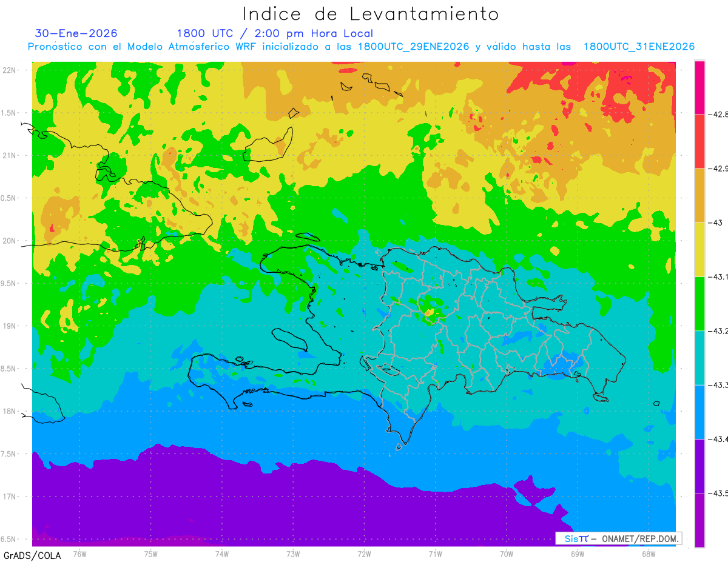Click the legend value '-43.4'
This screenshot has width=728, height=562.
click(x=720, y=439)
